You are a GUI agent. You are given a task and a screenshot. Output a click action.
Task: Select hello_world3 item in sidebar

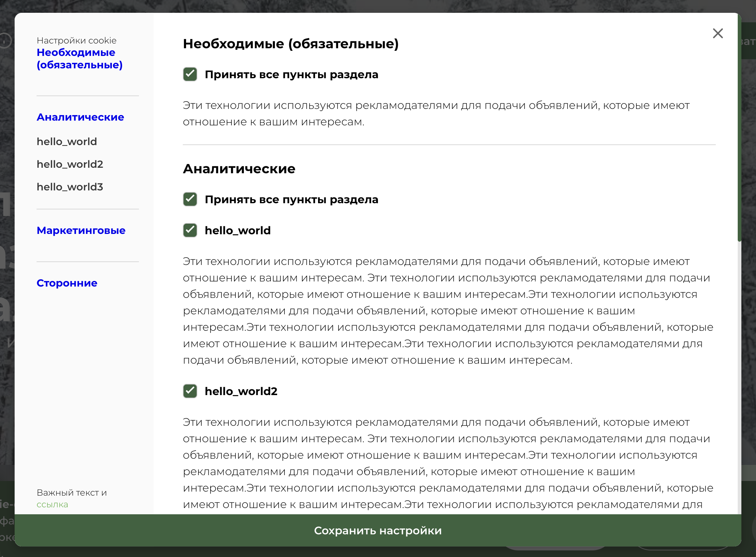[x=70, y=187]
